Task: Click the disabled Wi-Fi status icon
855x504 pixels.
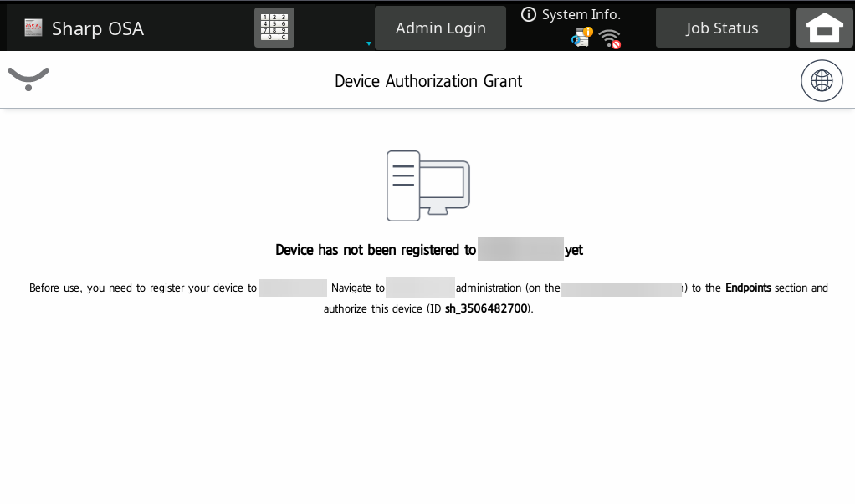Action: pyautogui.click(x=611, y=38)
